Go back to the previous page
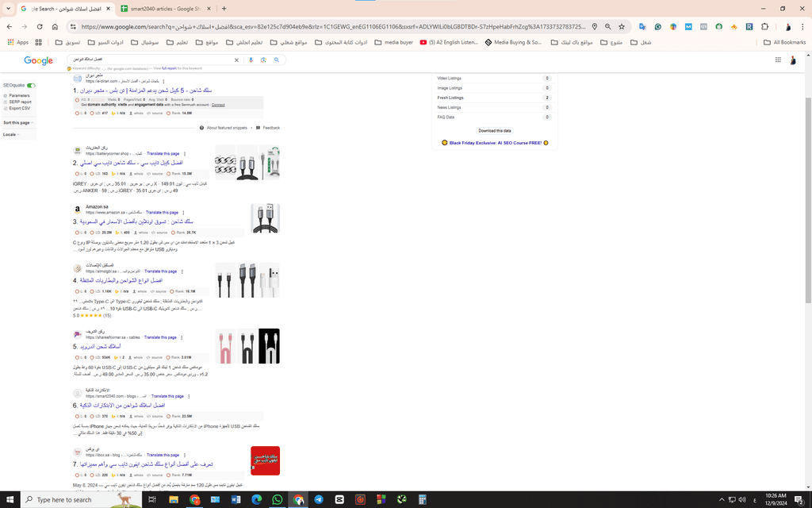 (x=10, y=26)
